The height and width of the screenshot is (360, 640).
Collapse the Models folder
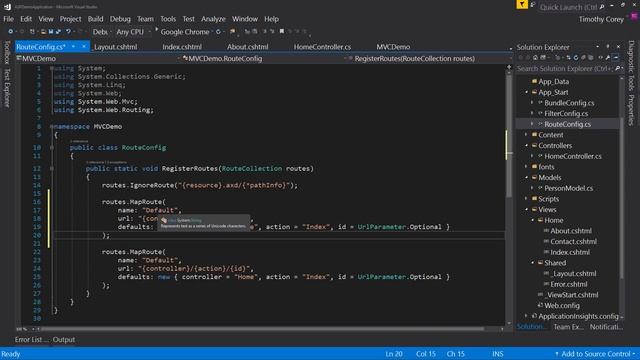pyautogui.click(x=527, y=178)
